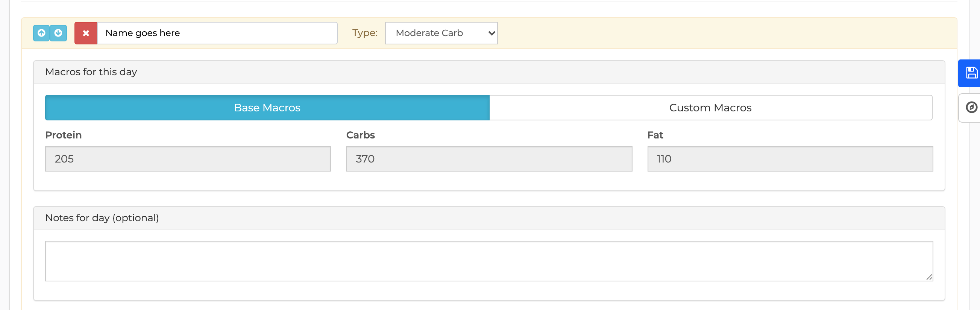Grab the notes textarea resize handle
The width and height of the screenshot is (980, 310).
click(x=929, y=277)
